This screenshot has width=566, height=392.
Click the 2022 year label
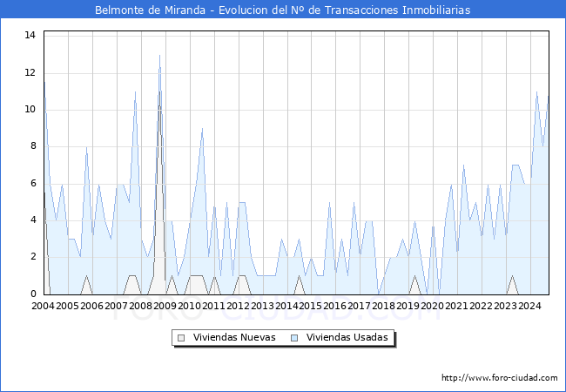(x=481, y=307)
